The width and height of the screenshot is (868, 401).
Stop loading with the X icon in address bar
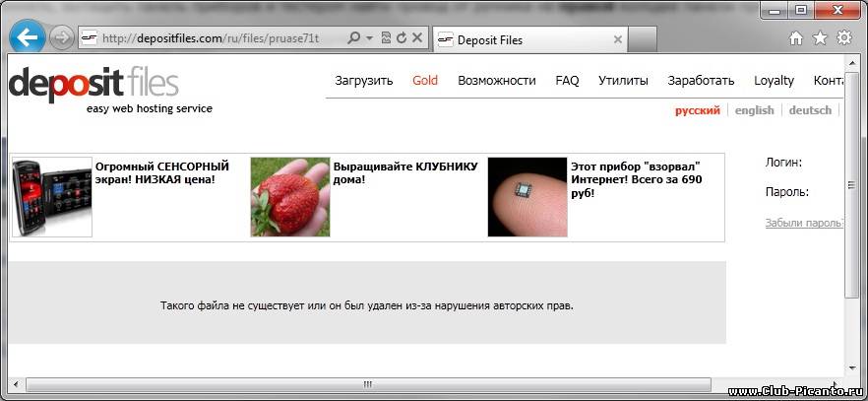pyautogui.click(x=417, y=37)
